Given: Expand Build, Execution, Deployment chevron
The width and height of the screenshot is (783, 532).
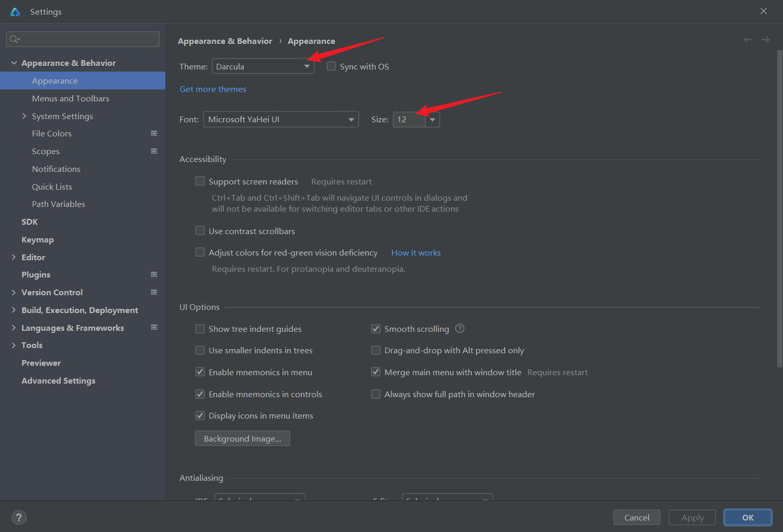Looking at the screenshot, I should coord(14,310).
